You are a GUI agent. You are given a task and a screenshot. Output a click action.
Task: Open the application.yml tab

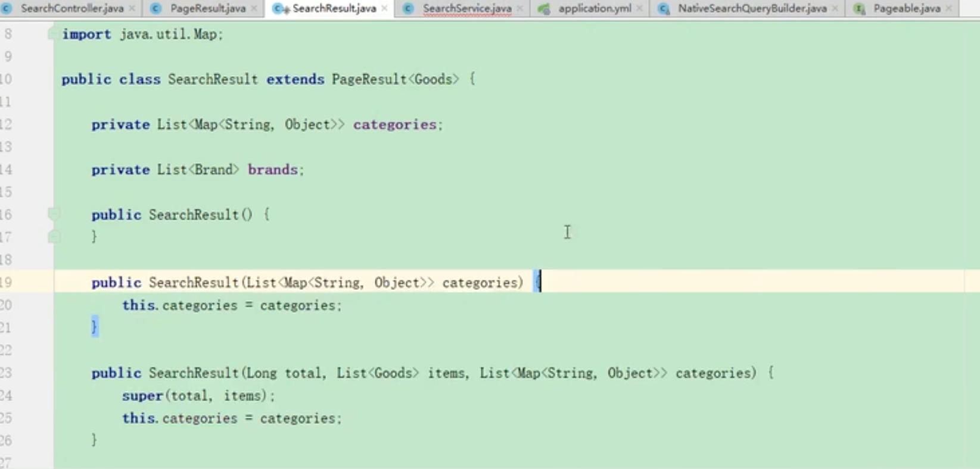tap(595, 8)
